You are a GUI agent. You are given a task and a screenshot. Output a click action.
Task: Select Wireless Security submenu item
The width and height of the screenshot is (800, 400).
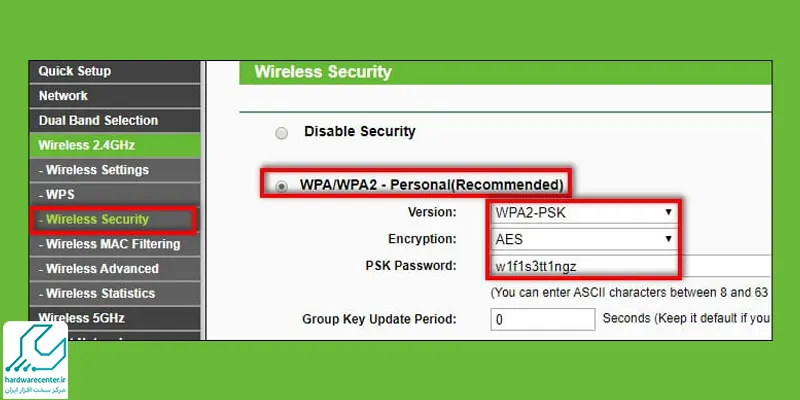tap(97, 219)
